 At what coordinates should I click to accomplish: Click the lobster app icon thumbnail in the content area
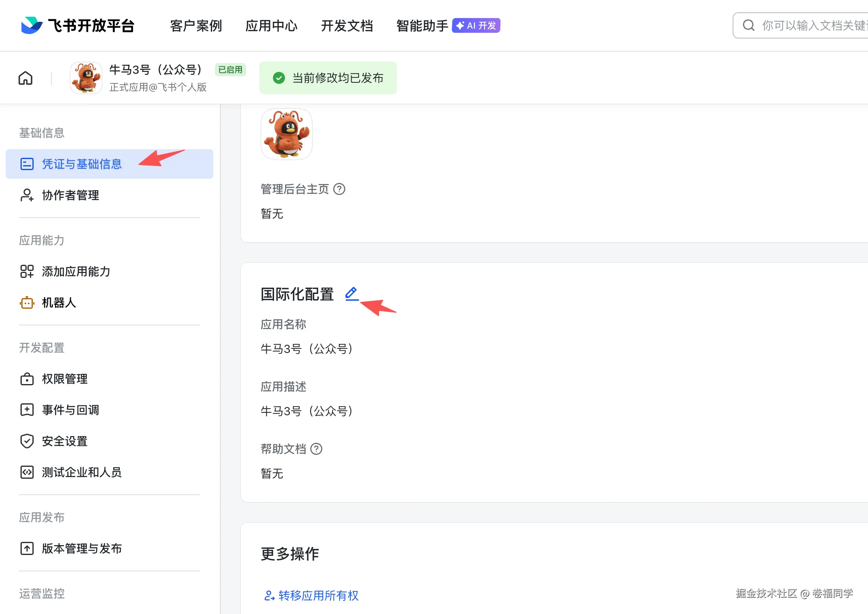click(x=287, y=134)
